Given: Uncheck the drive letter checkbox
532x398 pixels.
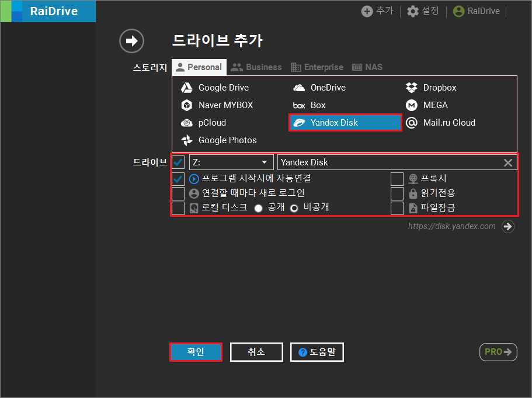Looking at the screenshot, I should click(178, 162).
